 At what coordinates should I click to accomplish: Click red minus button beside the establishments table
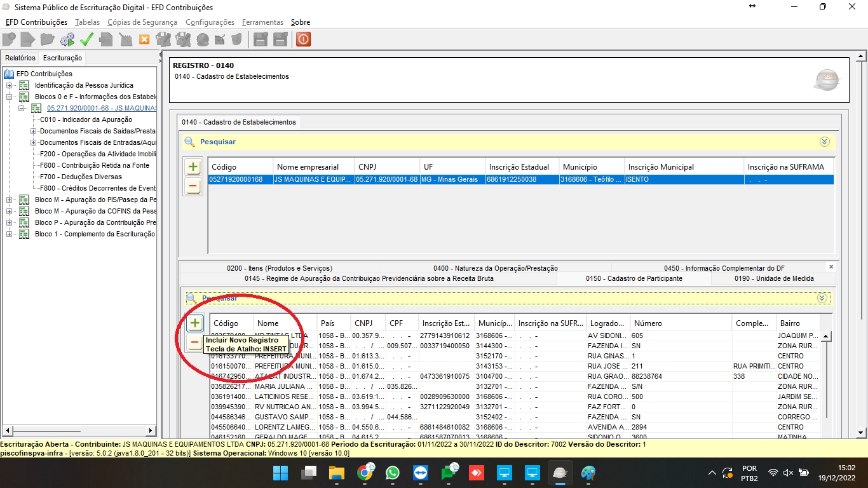point(193,186)
